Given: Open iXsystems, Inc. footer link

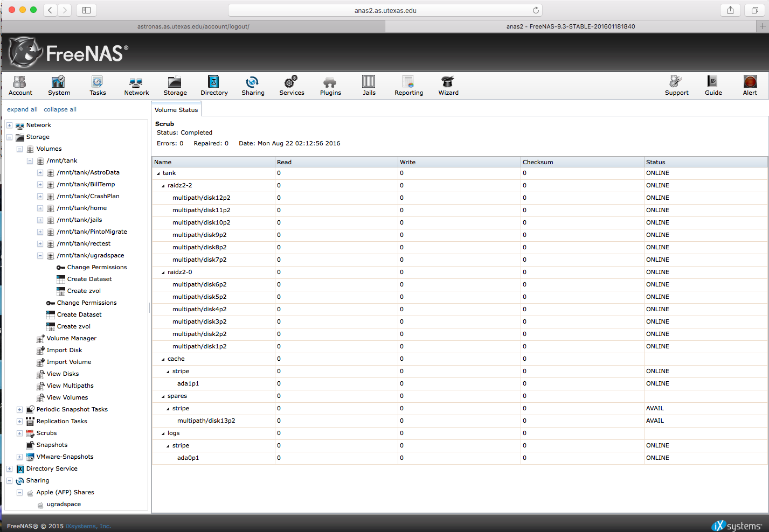Looking at the screenshot, I should (88, 526).
